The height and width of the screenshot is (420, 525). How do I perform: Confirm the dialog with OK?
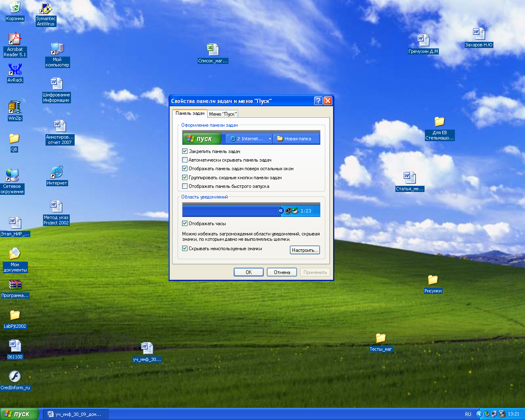[x=249, y=272]
